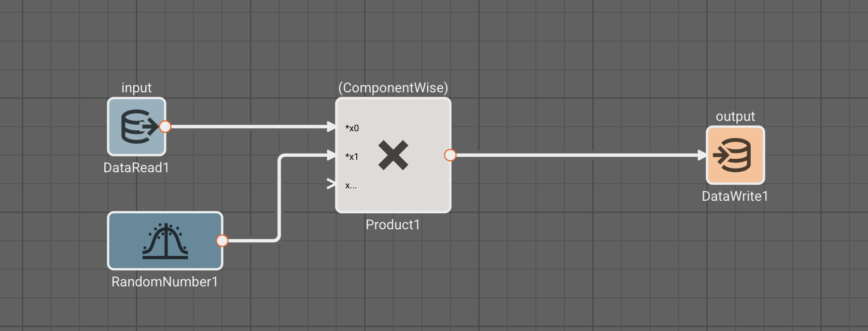Screen dimensions: 868x331
Task: Click the output port circle of DataRead1
Action: click(165, 127)
